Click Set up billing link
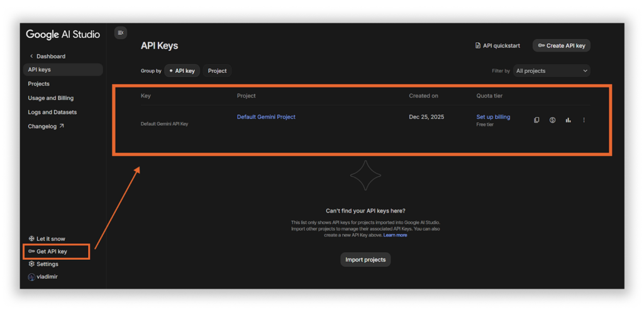Screen dimensions: 644x312 coord(493,117)
